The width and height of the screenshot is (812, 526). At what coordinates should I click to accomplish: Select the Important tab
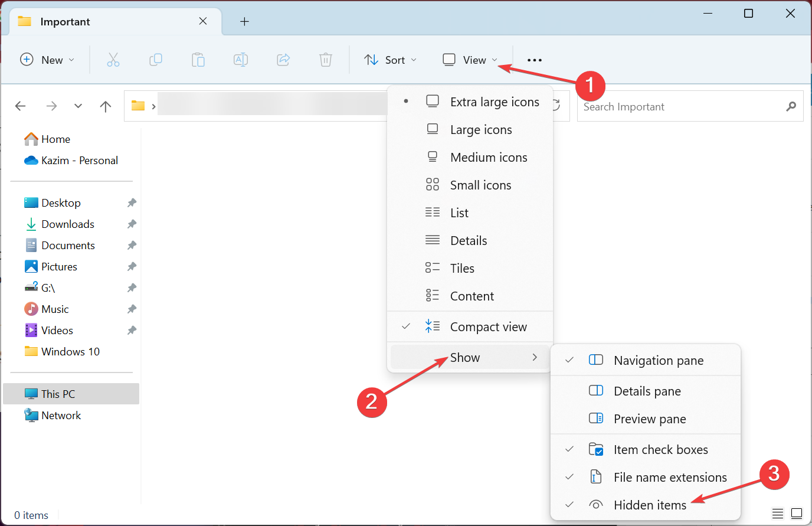(x=115, y=22)
